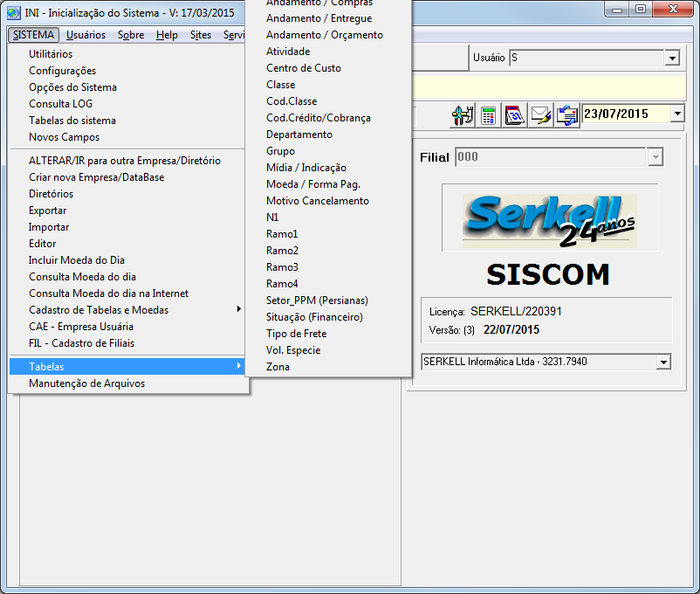Click the Serkell 24 anos logo

pyautogui.click(x=550, y=221)
